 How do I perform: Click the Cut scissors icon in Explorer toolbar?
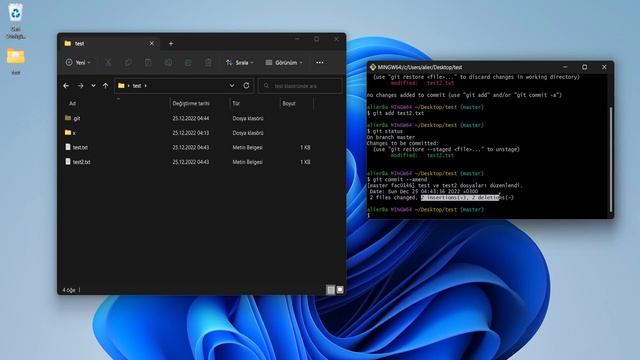(x=108, y=62)
